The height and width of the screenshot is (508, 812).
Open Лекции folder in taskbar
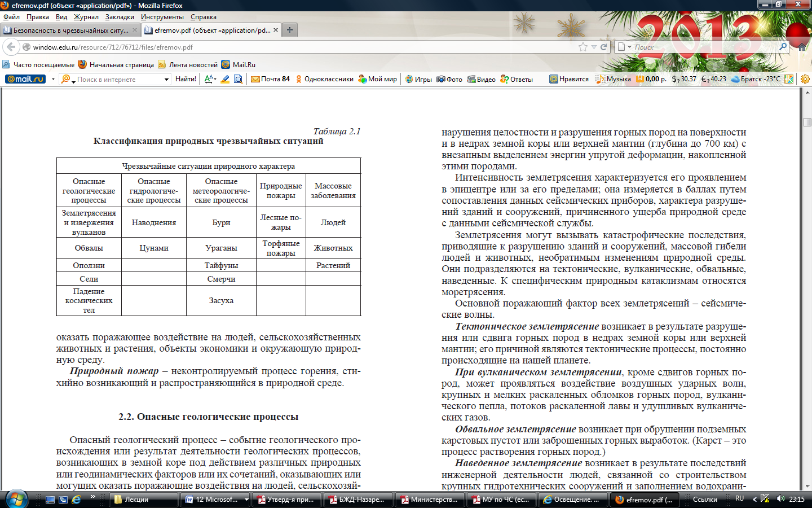point(143,500)
